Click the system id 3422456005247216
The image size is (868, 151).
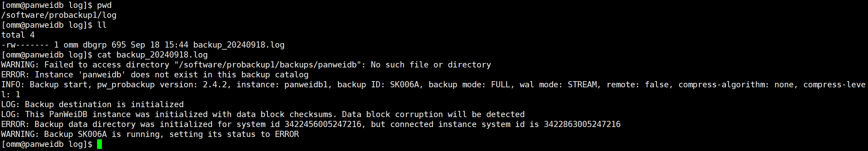323,124
